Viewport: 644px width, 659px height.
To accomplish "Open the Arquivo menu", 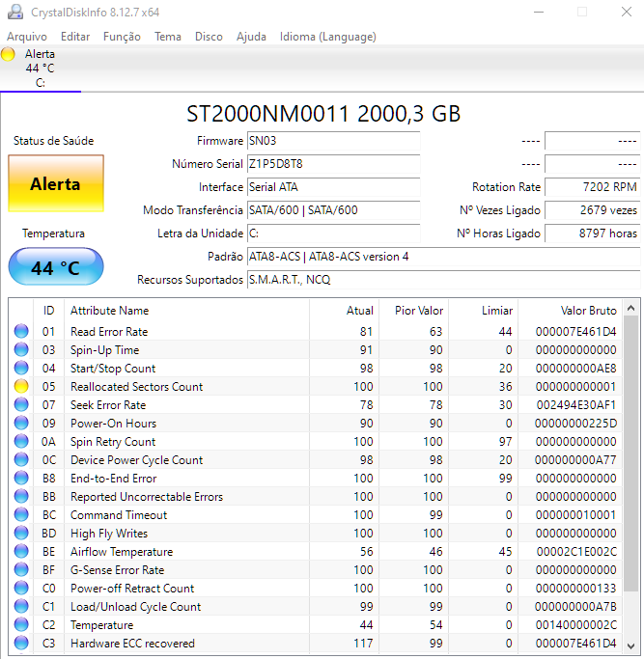I will tap(27, 37).
